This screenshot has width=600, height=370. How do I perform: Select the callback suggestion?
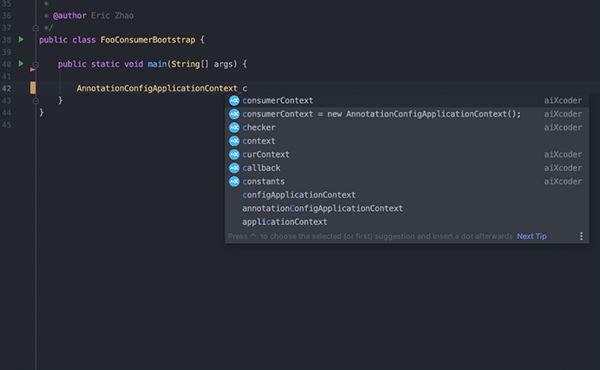pyautogui.click(x=407, y=168)
